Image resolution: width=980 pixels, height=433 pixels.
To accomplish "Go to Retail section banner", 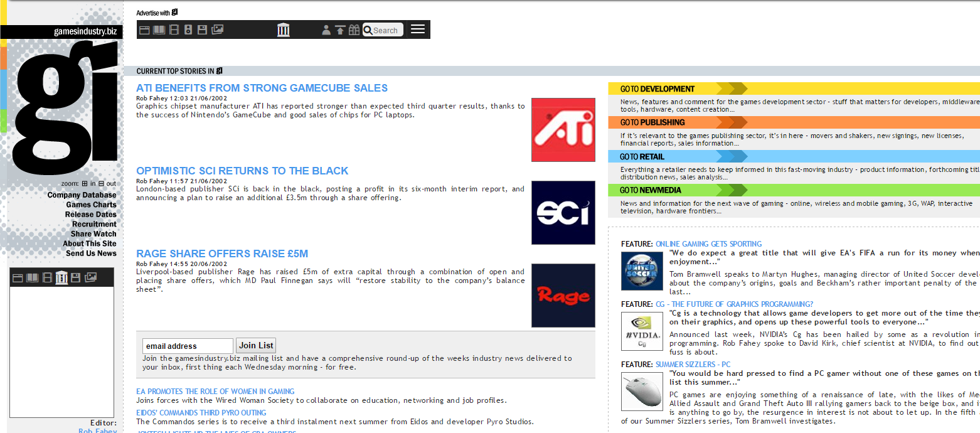I will pos(794,156).
